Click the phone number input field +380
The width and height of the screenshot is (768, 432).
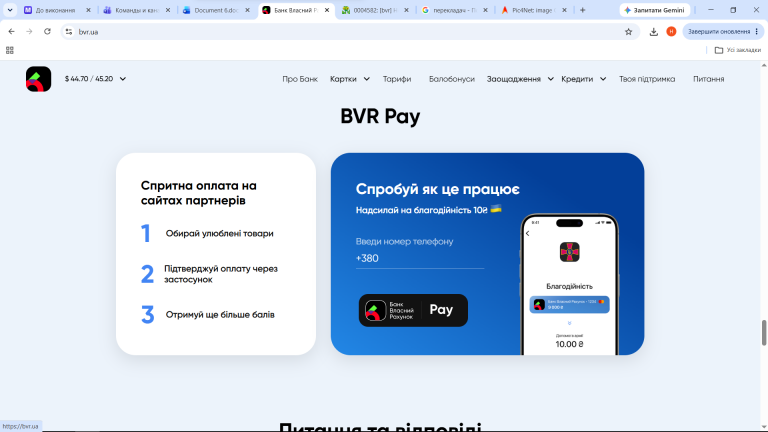pos(420,259)
